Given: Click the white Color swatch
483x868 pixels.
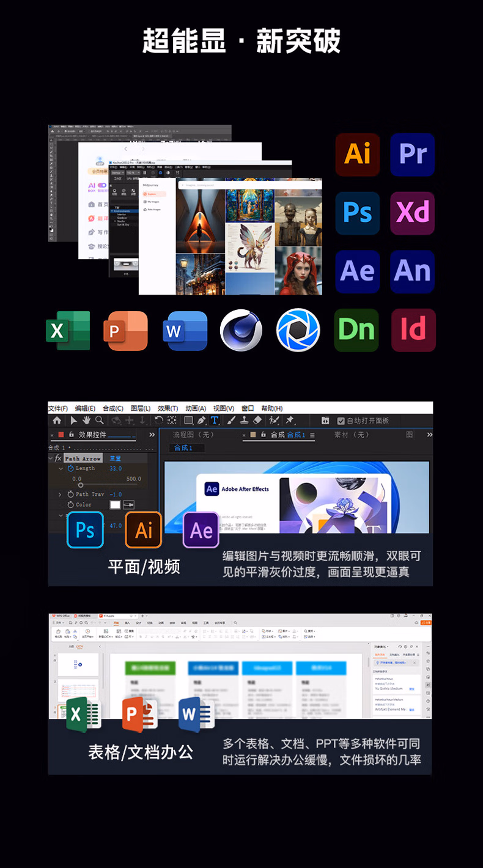Looking at the screenshot, I should click(x=115, y=504).
